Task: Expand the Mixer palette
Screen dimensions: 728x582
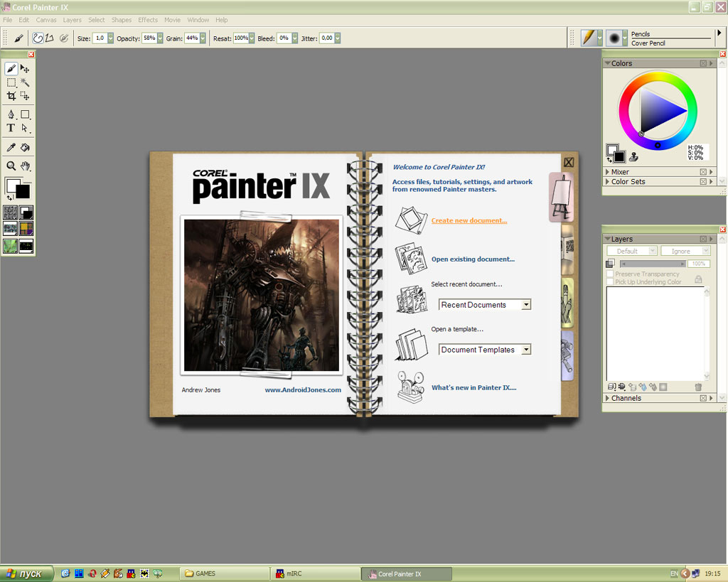Action: click(x=607, y=172)
